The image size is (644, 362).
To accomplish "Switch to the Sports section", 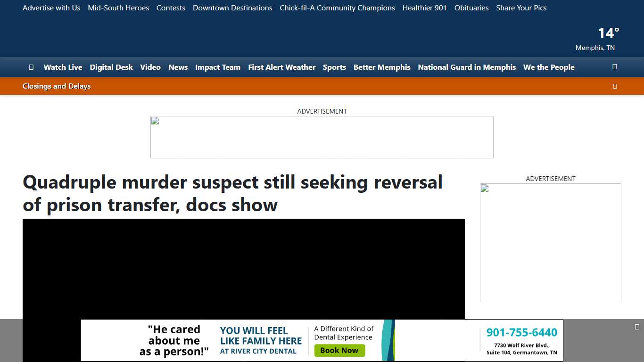I will [334, 67].
